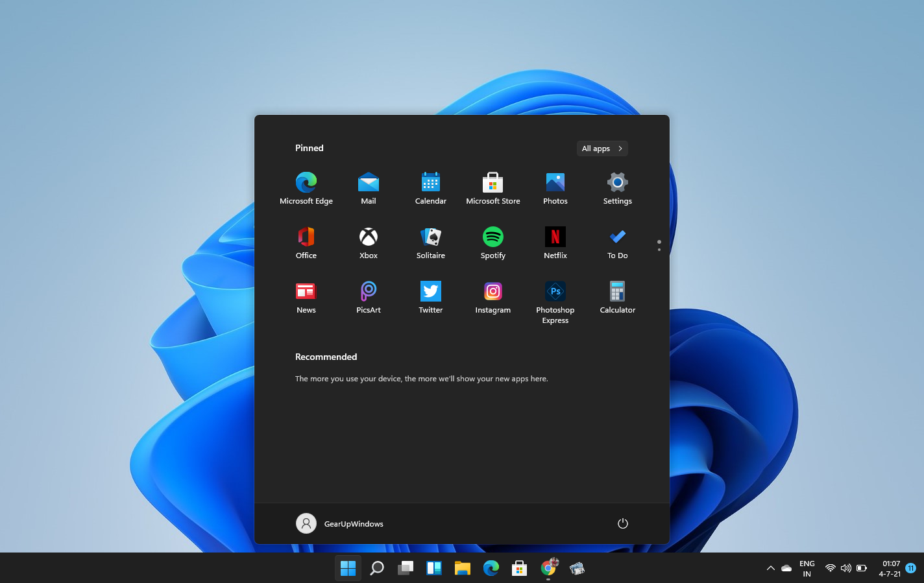Change the ENG IN input language
This screenshot has height=583, width=924.
(807, 569)
